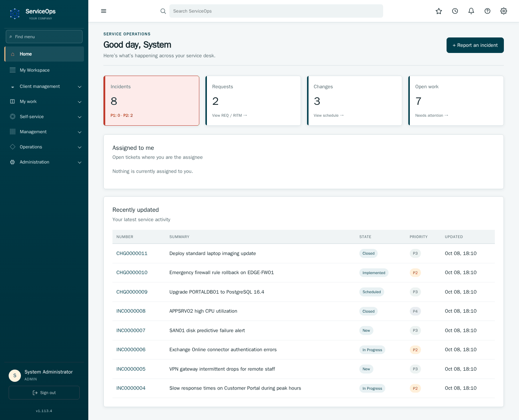The height and width of the screenshot is (420, 519).
Task: Expand Self-service chevron
Action: (x=80, y=117)
